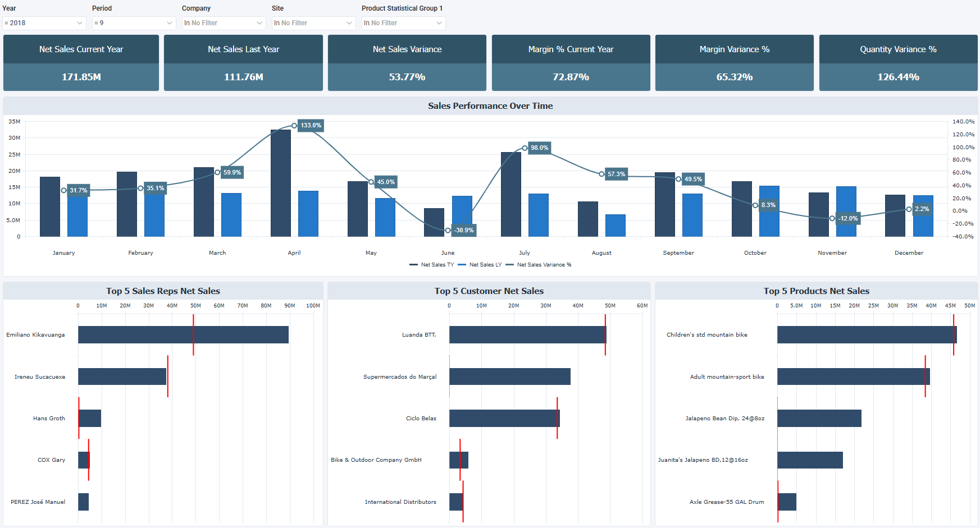Click the March 59.9% variance label
The height and width of the screenshot is (528, 980).
(233, 173)
